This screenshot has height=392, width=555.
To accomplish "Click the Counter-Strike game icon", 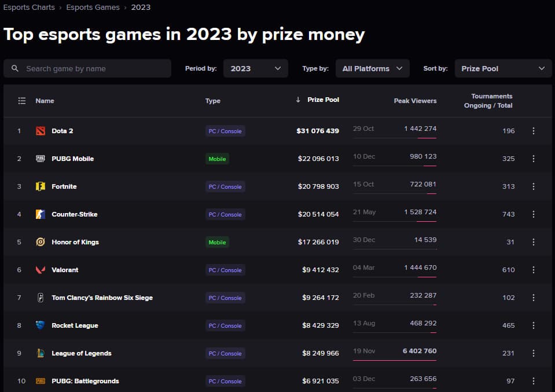I will [x=40, y=214].
